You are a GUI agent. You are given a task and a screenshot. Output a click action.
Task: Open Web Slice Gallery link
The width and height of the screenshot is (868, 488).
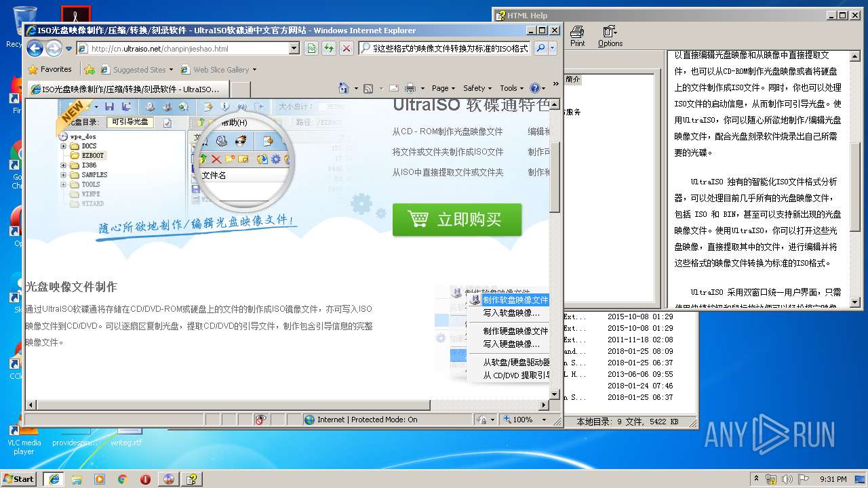(218, 69)
